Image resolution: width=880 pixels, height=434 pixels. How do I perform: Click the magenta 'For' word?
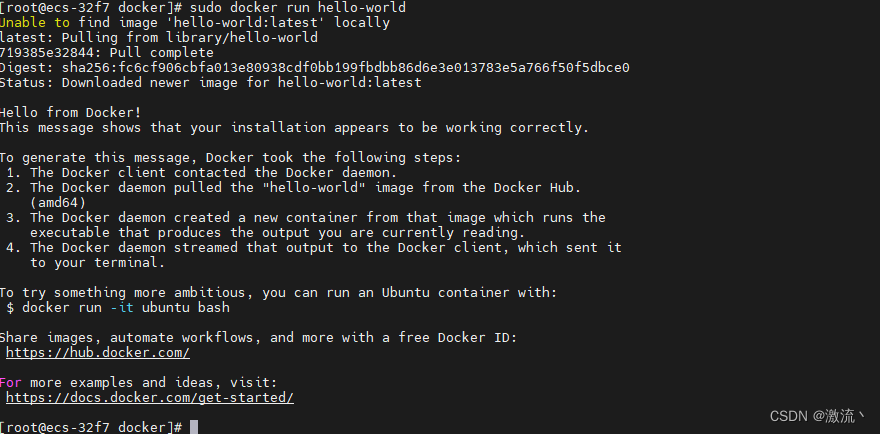(11, 382)
